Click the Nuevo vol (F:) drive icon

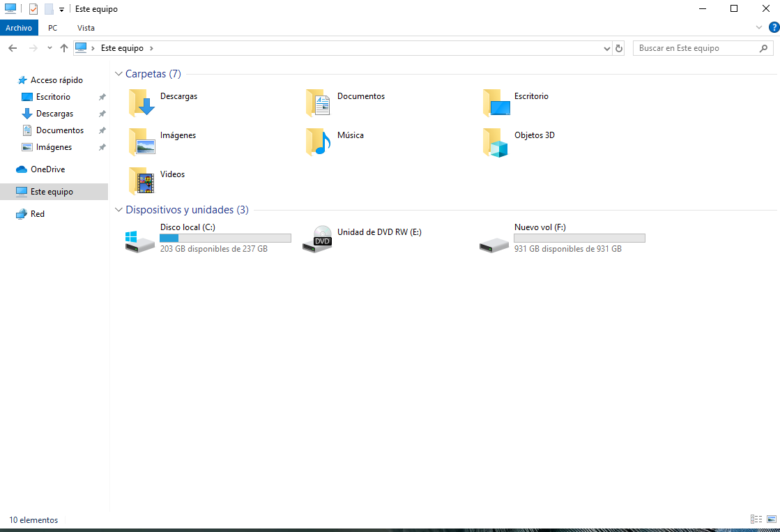click(x=494, y=241)
